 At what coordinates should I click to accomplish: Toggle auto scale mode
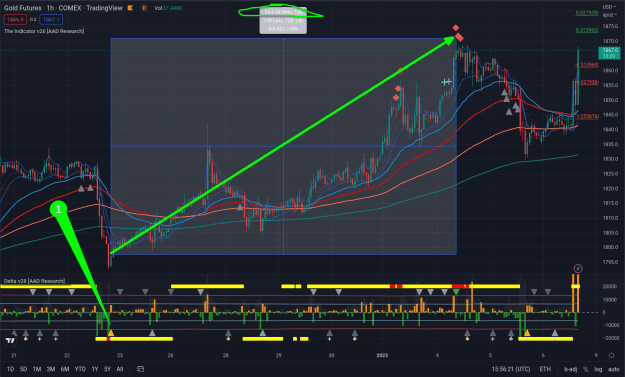613,369
